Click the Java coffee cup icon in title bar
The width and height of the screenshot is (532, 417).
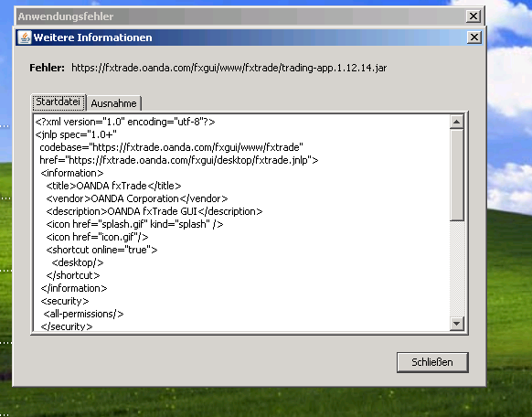click(25, 37)
